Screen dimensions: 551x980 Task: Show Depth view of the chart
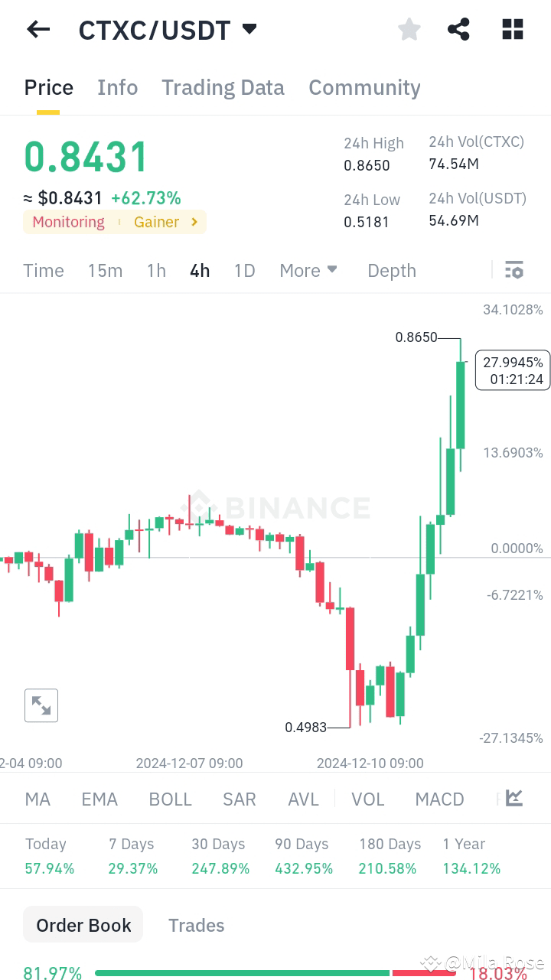click(x=391, y=270)
